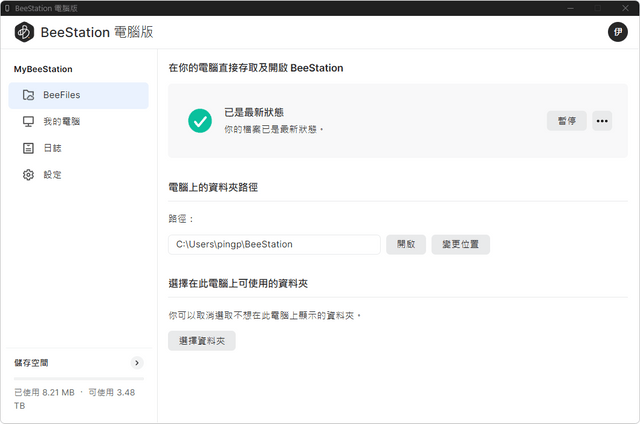
Task: Open the BeeFiles sidebar item
Action: [78, 95]
